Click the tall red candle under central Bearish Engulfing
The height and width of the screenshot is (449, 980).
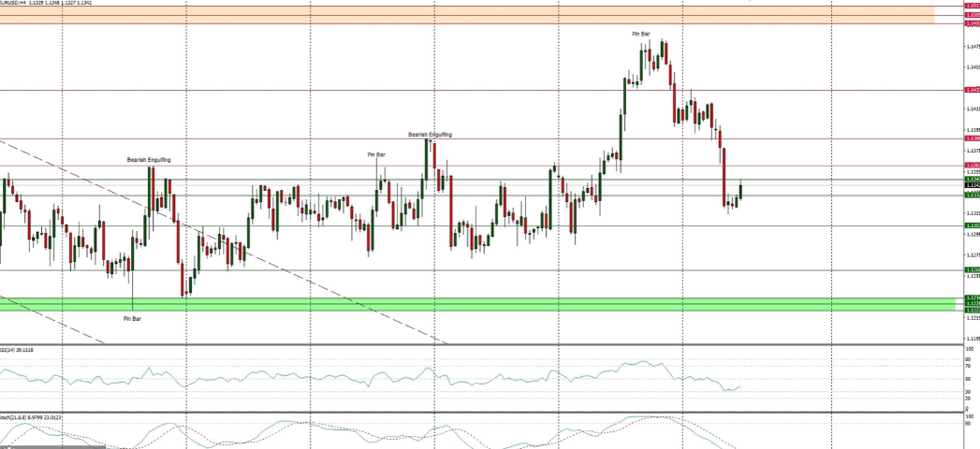452,210
